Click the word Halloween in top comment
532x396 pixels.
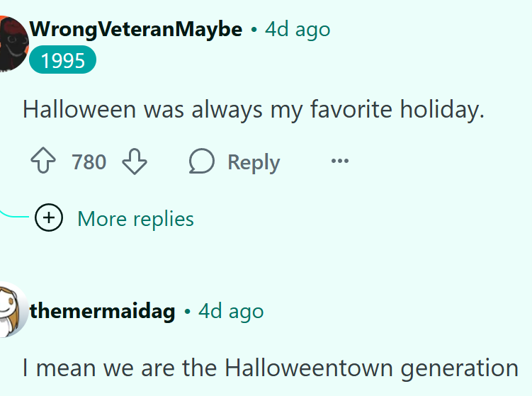coord(79,109)
